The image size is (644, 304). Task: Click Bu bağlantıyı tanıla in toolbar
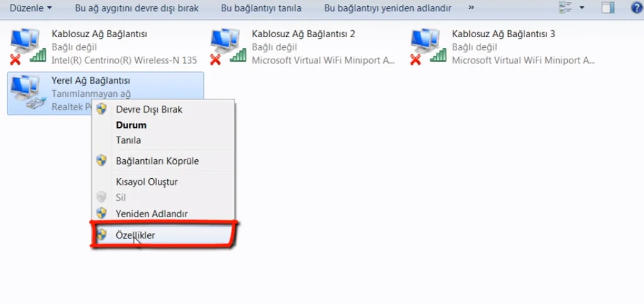(261, 8)
